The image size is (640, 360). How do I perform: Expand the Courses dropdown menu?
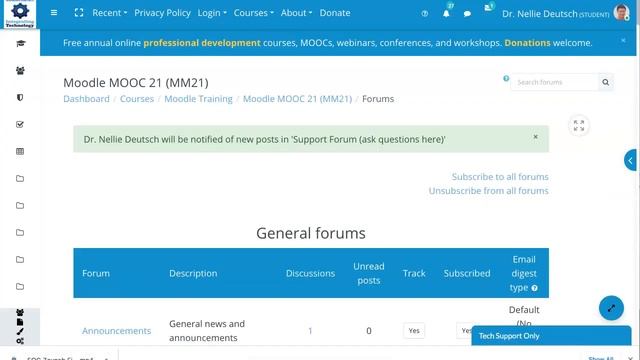coord(253,13)
